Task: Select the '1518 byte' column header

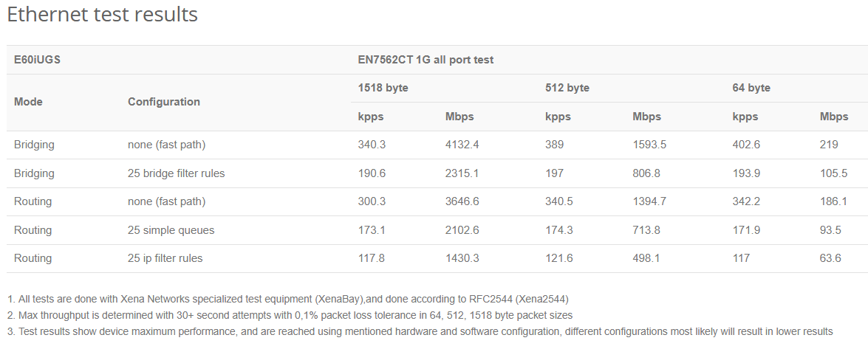Action: [383, 88]
